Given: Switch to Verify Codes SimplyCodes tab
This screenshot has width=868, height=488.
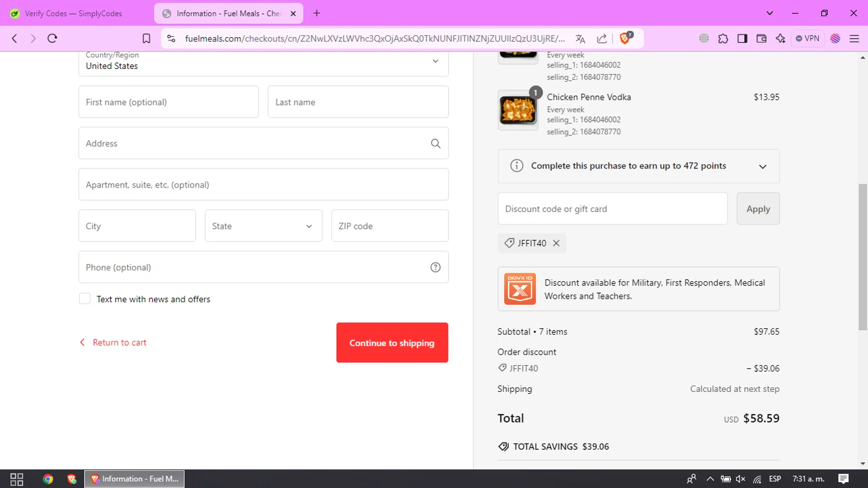Looking at the screenshot, I should [73, 13].
